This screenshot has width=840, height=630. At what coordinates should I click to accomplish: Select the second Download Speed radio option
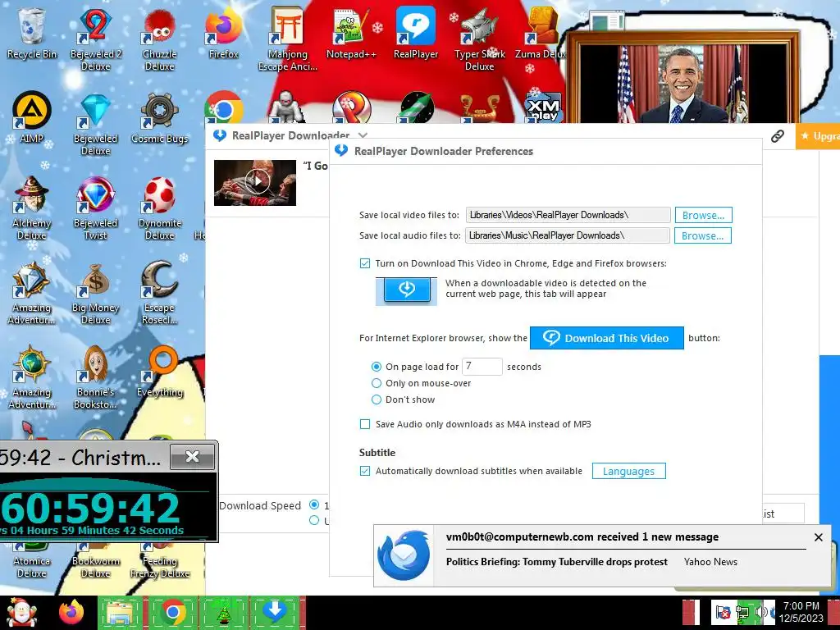(x=314, y=520)
